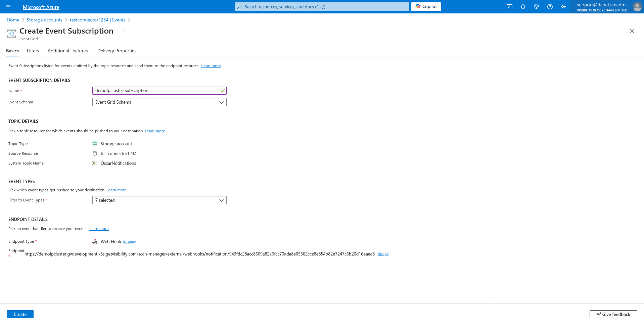Click the Create button

click(20, 314)
